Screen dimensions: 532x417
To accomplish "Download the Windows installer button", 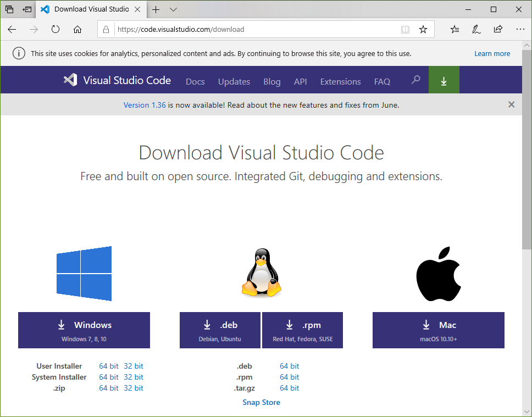I will tap(84, 330).
